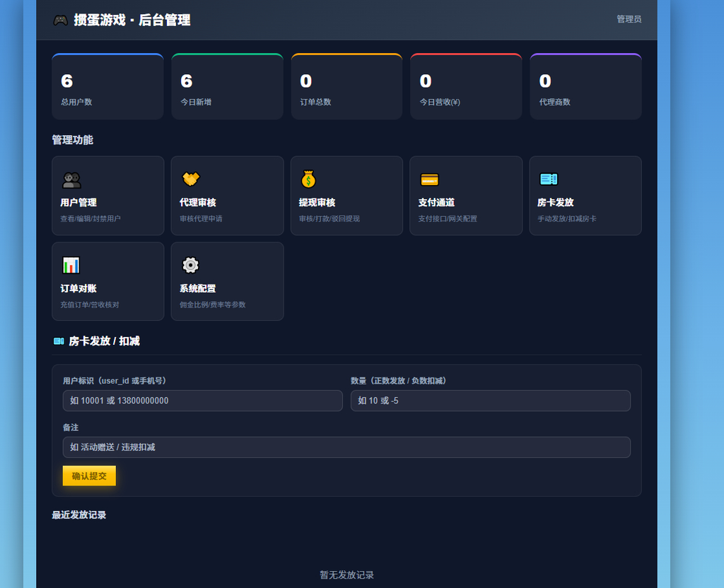
Task: Click 手动发放/扣减房卡 description text
Action: [567, 218]
